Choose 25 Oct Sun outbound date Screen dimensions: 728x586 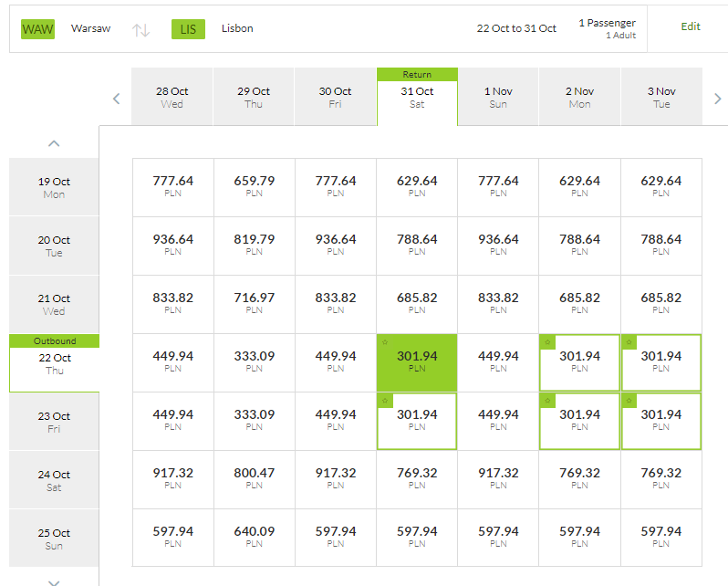pyautogui.click(x=55, y=539)
